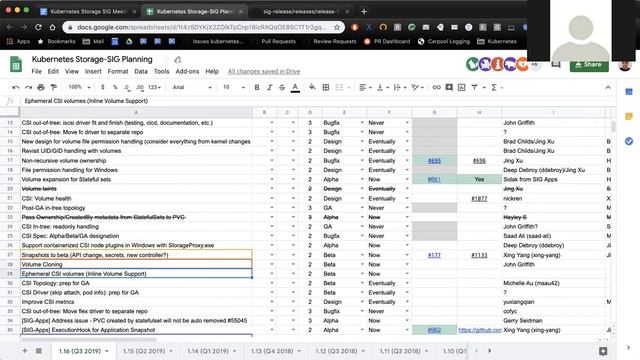Click the merge cells icon
This screenshot has height=360, width=640.
coord(339,87)
